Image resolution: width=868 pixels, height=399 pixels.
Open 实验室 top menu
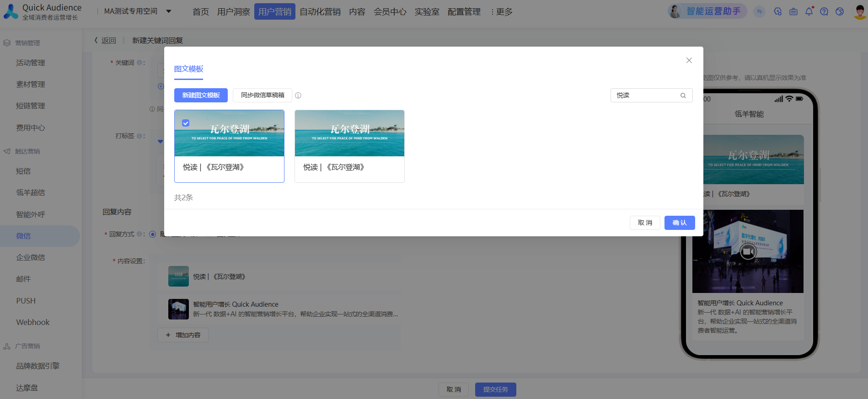(427, 12)
